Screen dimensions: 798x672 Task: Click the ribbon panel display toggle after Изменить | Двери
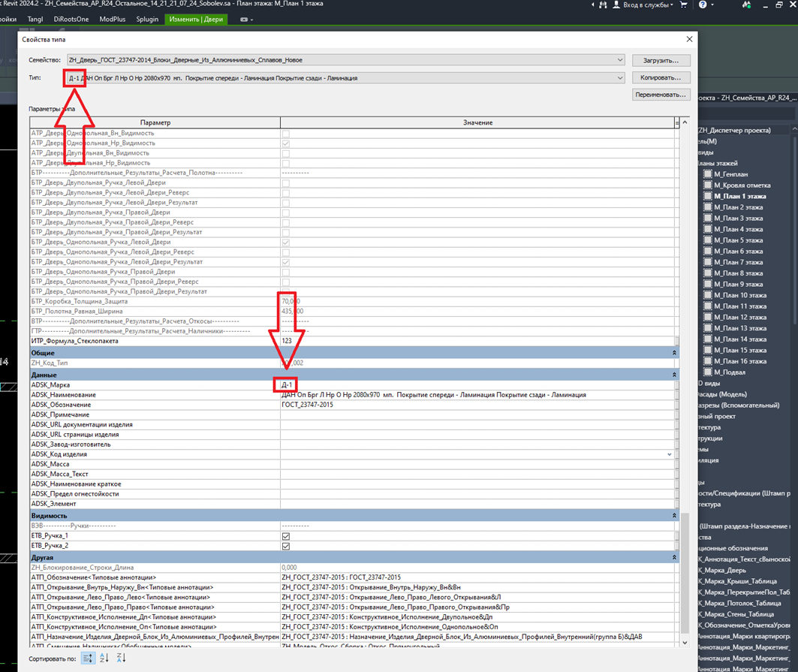click(x=245, y=20)
